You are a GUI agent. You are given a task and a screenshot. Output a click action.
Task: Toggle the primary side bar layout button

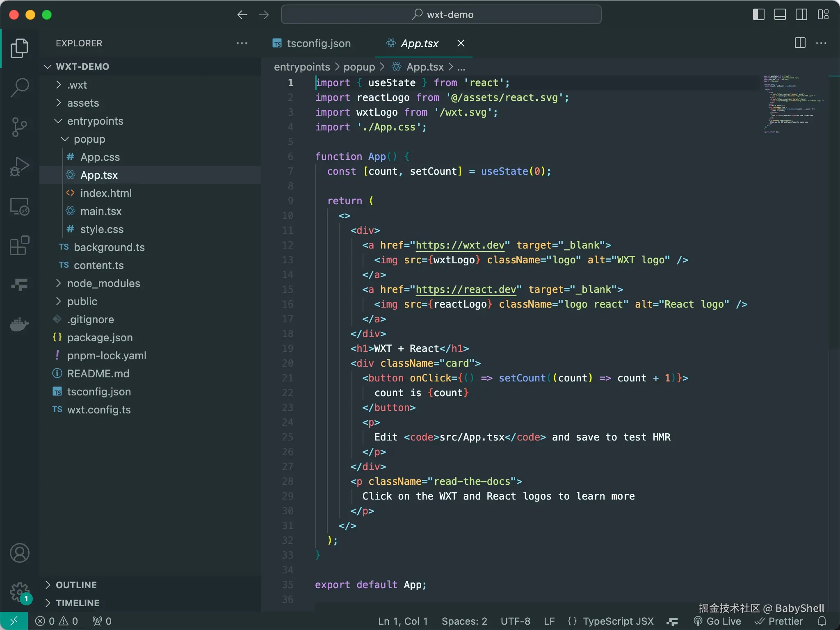pyautogui.click(x=758, y=15)
